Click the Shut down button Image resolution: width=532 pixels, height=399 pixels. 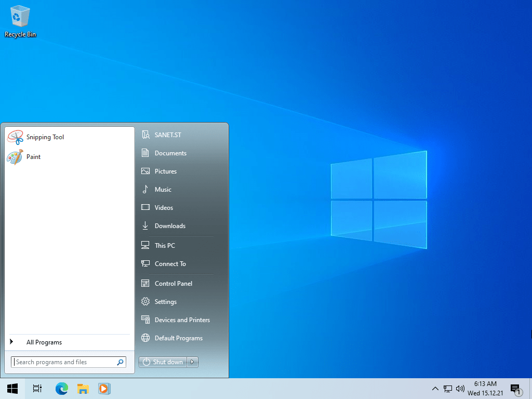[163, 362]
